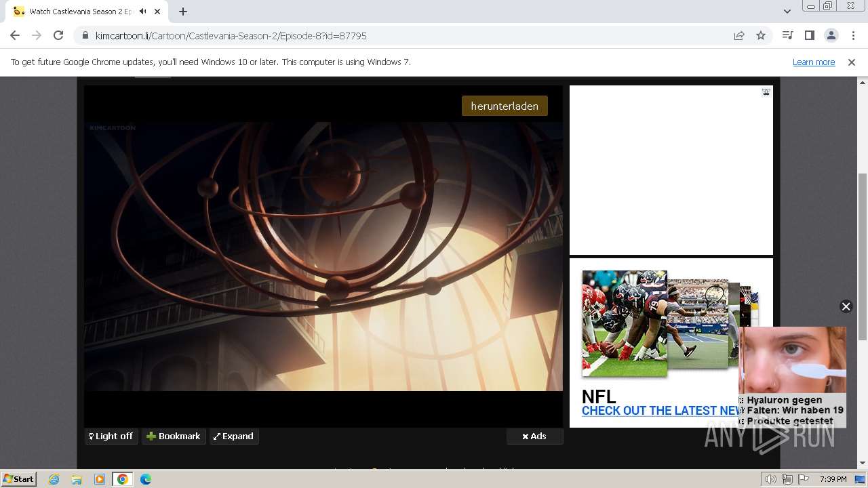This screenshot has height=488, width=868.
Task: Click the clock showing 7:39 PM
Action: coord(833,479)
